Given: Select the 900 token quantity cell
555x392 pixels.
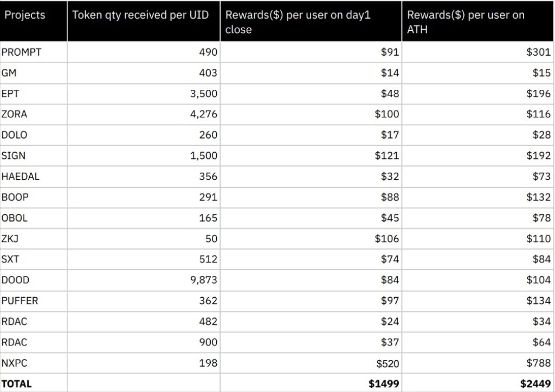Looking at the screenshot, I should coord(208,342).
